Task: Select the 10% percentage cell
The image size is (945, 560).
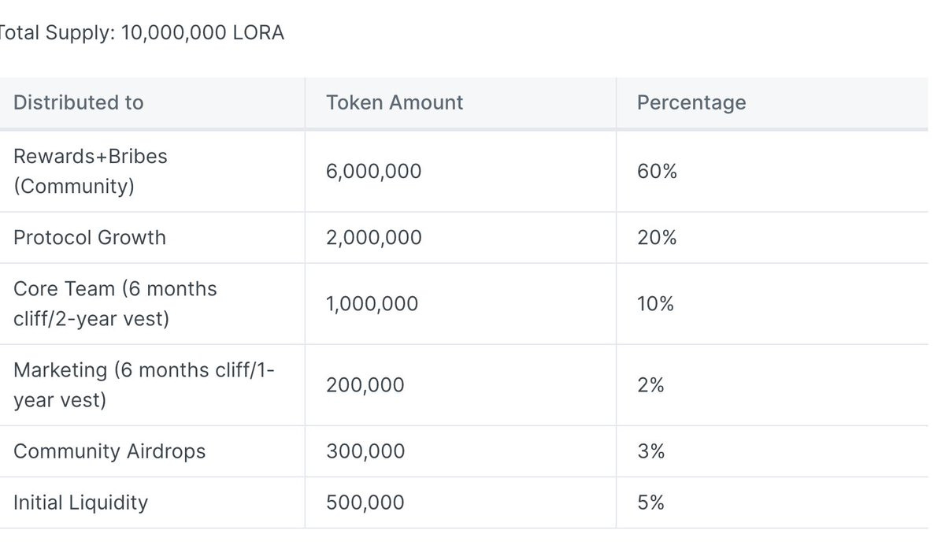Action: 655,304
